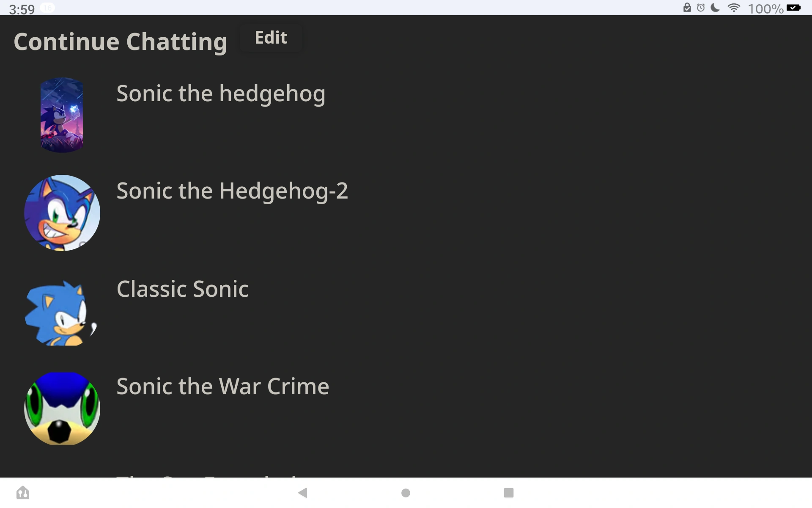Open the 'Classic Sonic' chat title
The height and width of the screenshot is (508, 812).
pos(182,289)
